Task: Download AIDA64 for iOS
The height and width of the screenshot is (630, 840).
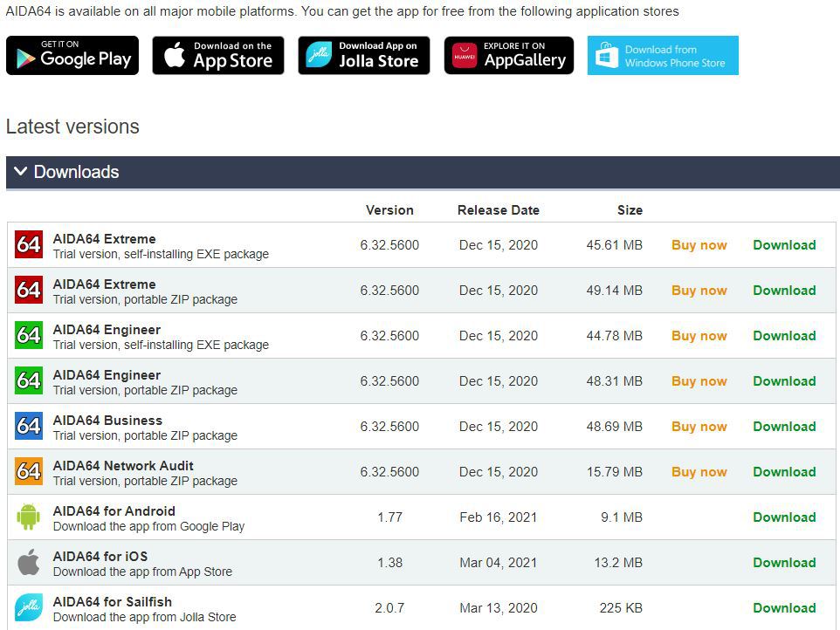Action: click(x=784, y=563)
